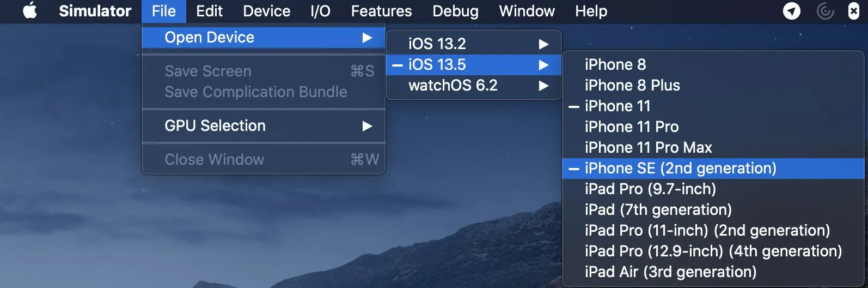Choose Save Complication Bundle

[264, 92]
